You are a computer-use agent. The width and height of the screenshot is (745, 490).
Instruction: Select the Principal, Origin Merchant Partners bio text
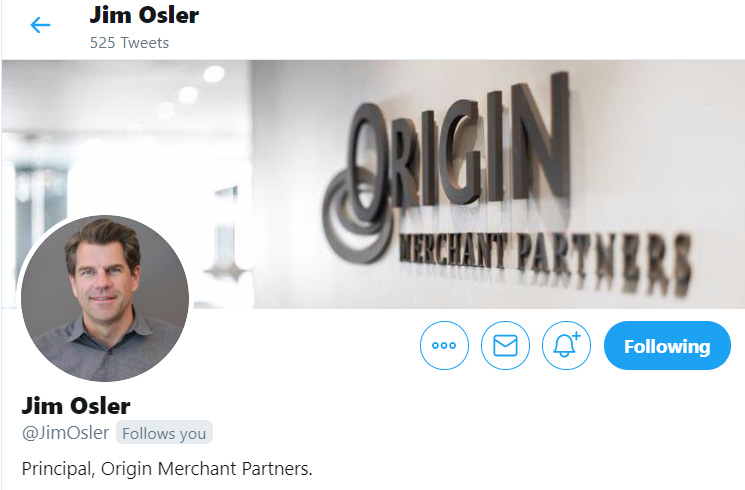click(167, 469)
